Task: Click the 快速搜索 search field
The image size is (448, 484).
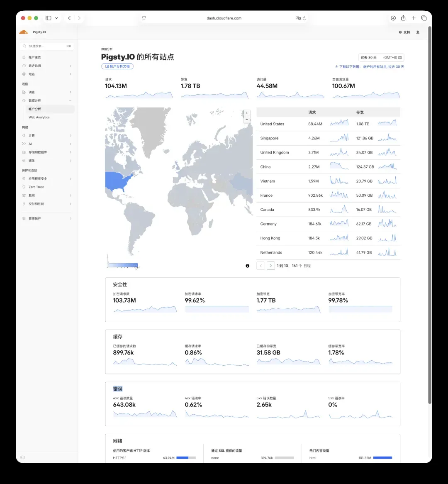Action: click(x=47, y=46)
